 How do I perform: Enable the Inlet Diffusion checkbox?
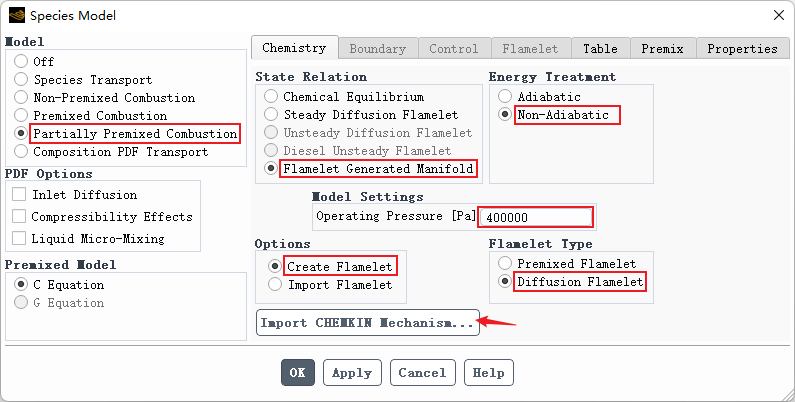coord(19,195)
